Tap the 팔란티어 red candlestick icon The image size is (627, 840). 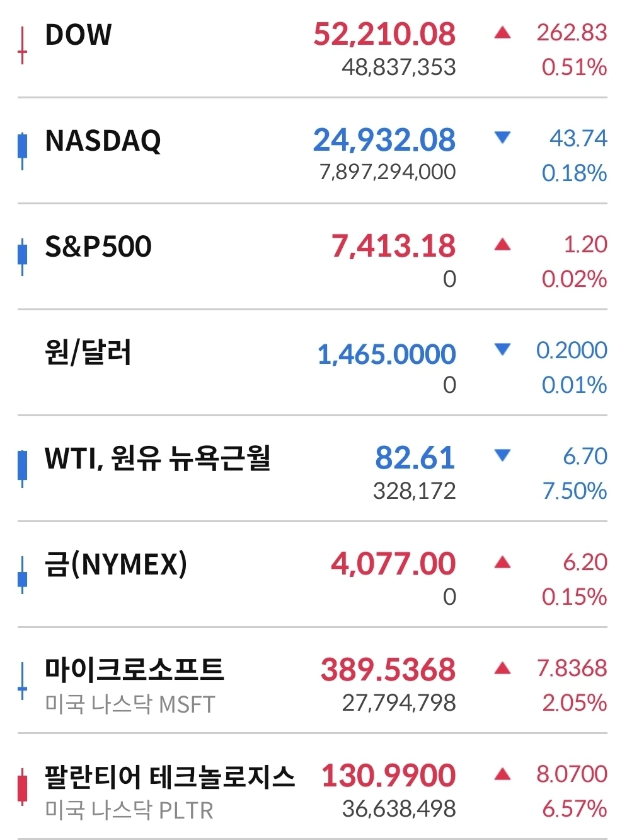click(x=23, y=787)
